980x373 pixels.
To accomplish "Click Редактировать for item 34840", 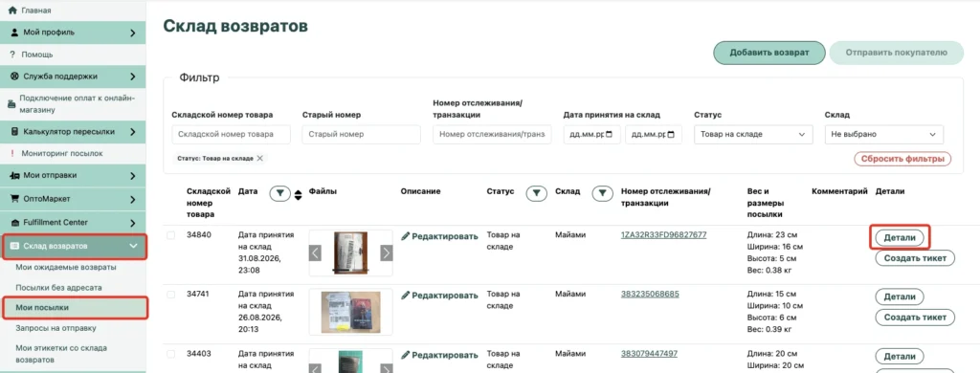I will tap(439, 236).
